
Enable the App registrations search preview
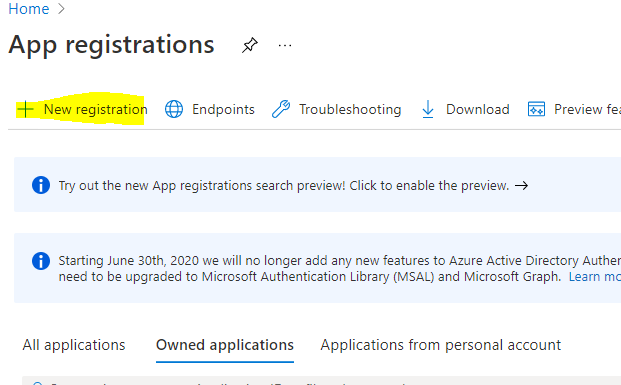(x=284, y=185)
